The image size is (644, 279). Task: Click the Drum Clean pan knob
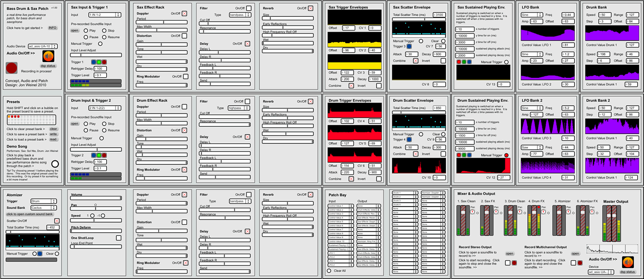(518, 212)
